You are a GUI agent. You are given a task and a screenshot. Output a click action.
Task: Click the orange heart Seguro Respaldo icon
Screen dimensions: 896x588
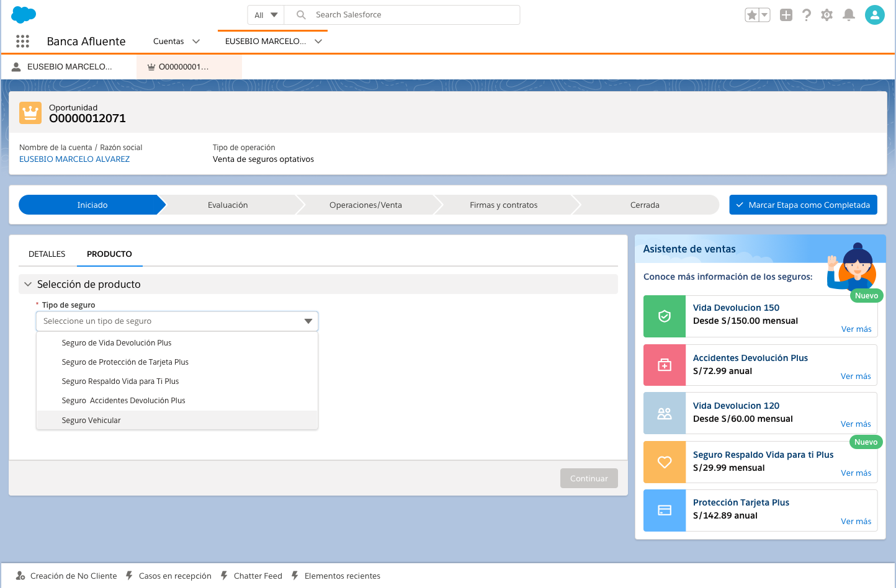(x=665, y=462)
